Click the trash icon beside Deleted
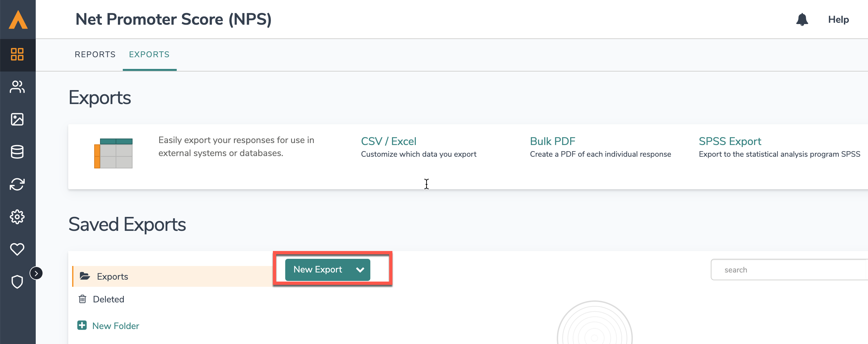 (x=82, y=299)
